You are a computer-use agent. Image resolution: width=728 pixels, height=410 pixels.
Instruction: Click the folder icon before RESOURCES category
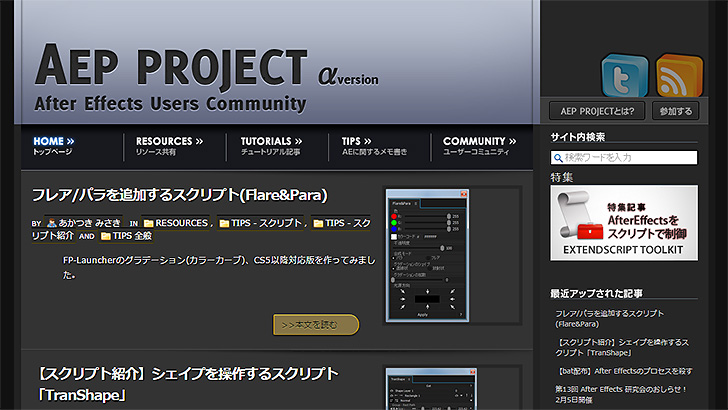pos(148,223)
